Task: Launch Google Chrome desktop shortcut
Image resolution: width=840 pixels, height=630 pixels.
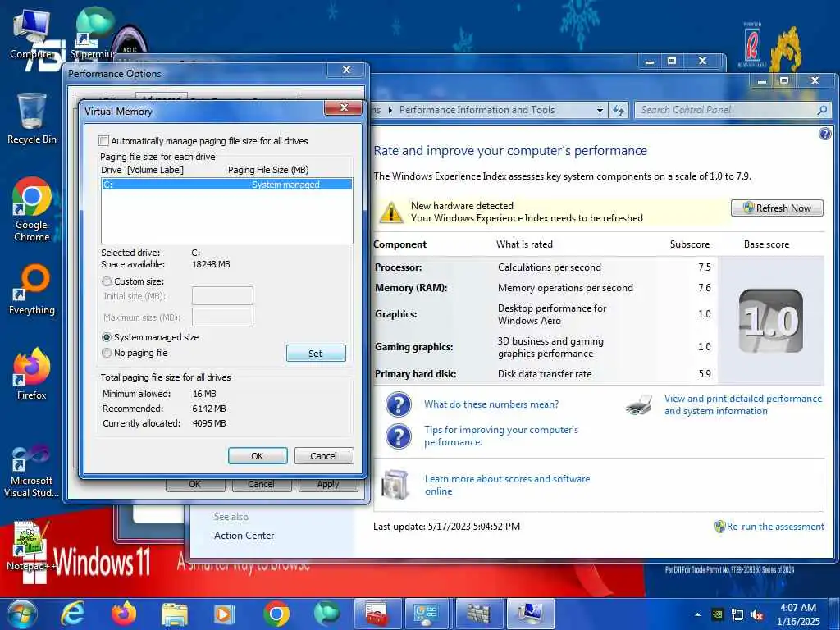Action: 32,209
